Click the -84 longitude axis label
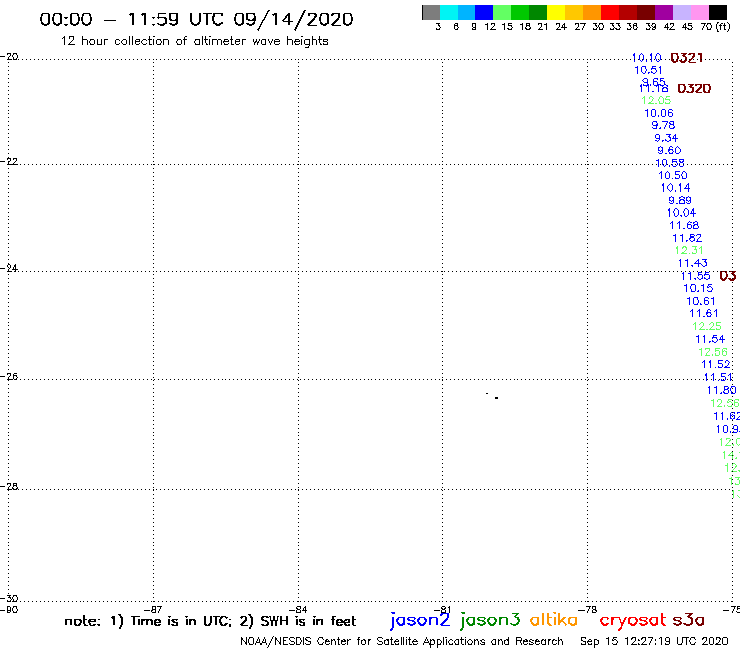This screenshot has width=740, height=650. [x=298, y=609]
